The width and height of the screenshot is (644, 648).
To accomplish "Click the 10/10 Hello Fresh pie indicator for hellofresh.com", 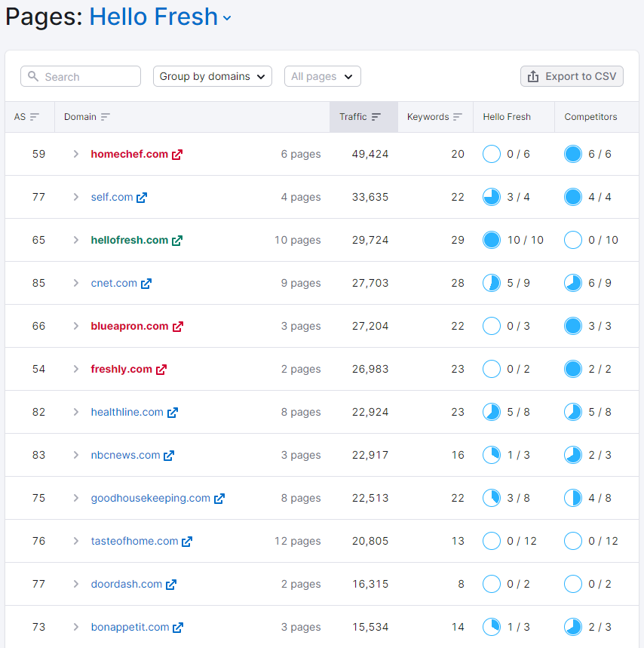I will click(492, 240).
